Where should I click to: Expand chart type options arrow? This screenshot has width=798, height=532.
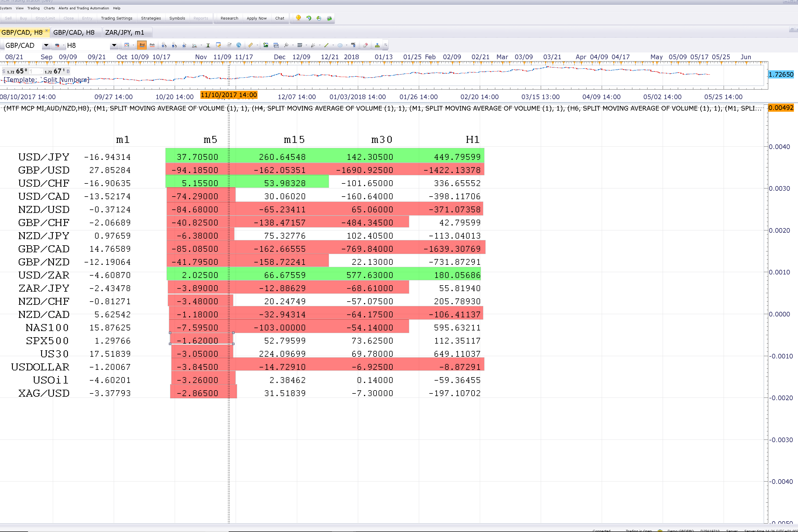pos(133,45)
